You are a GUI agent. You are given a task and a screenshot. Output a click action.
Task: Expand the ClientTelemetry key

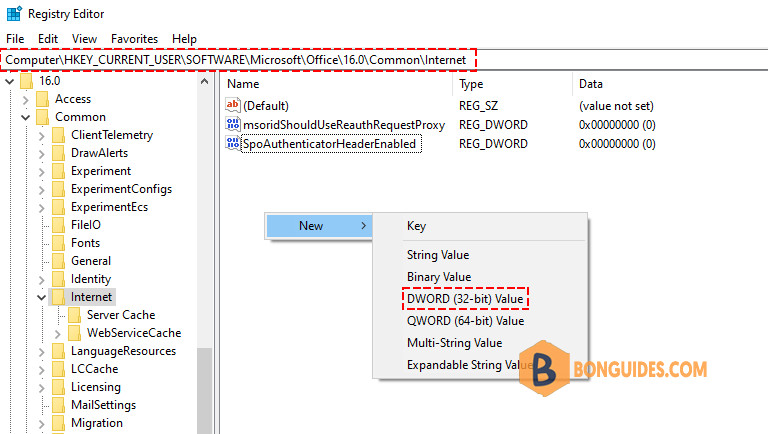[42, 136]
